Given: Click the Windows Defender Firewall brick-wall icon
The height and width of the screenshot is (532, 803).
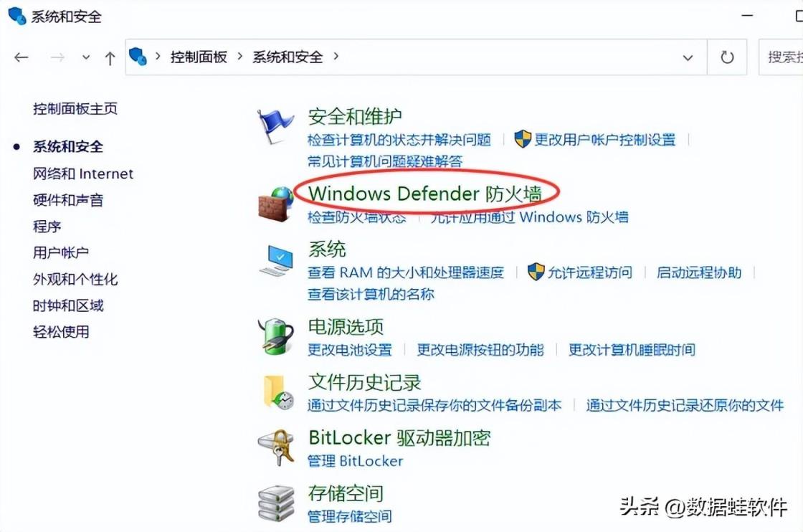Looking at the screenshot, I should 275,205.
